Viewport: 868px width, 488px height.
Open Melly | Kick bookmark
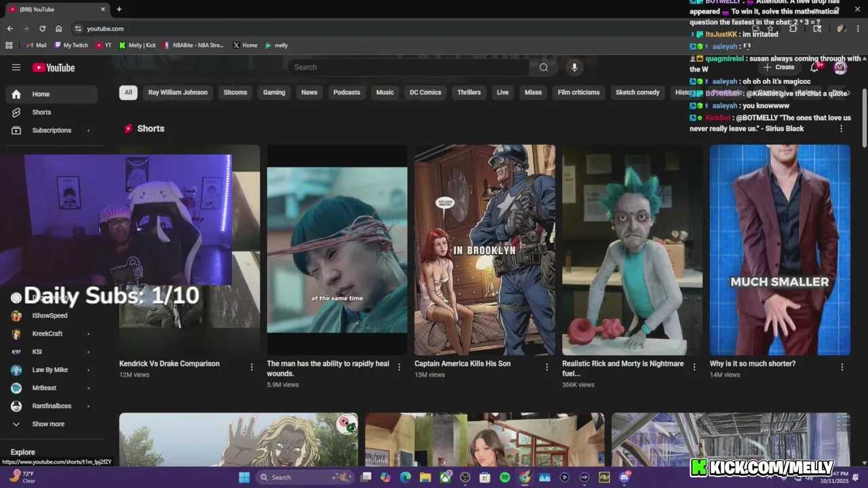(137, 45)
